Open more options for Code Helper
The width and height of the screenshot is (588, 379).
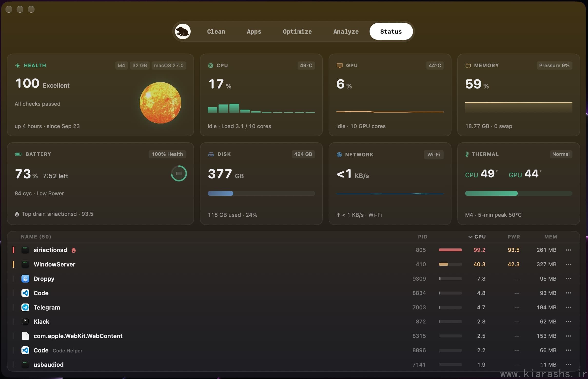(568, 350)
